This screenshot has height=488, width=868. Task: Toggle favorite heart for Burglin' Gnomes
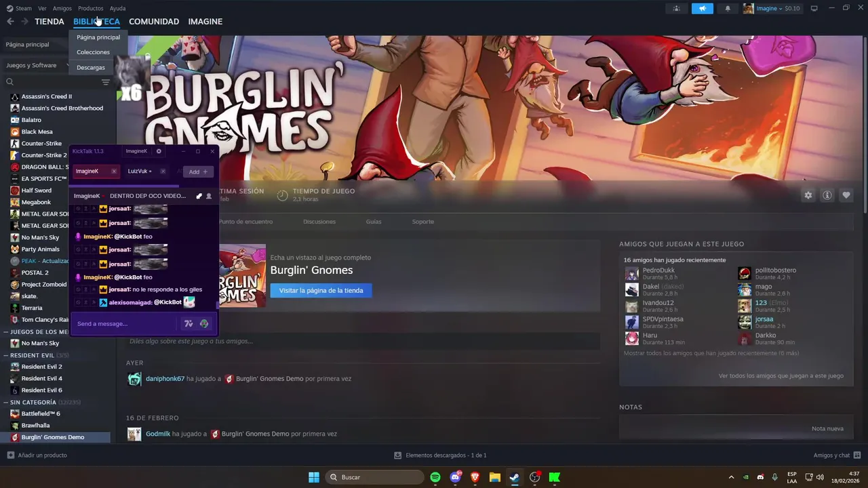click(x=846, y=195)
